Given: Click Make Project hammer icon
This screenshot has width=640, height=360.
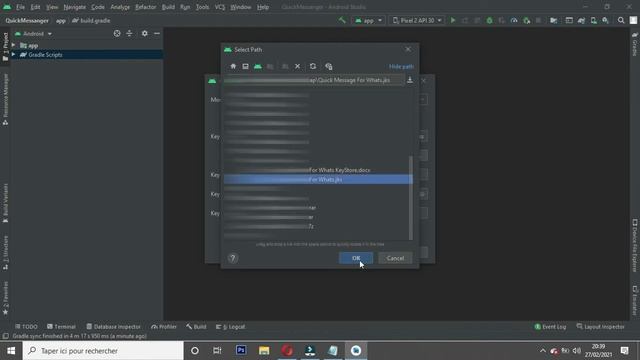Looking at the screenshot, I should click(x=342, y=20).
